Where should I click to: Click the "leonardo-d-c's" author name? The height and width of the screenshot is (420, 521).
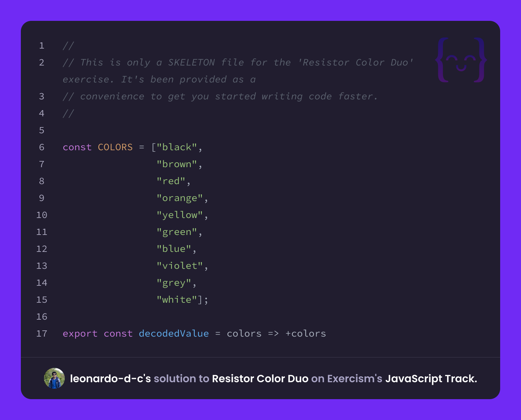pos(110,379)
